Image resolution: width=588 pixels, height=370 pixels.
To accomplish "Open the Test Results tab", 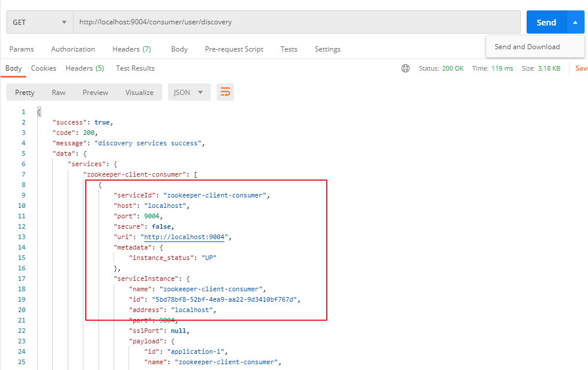I will tap(135, 68).
